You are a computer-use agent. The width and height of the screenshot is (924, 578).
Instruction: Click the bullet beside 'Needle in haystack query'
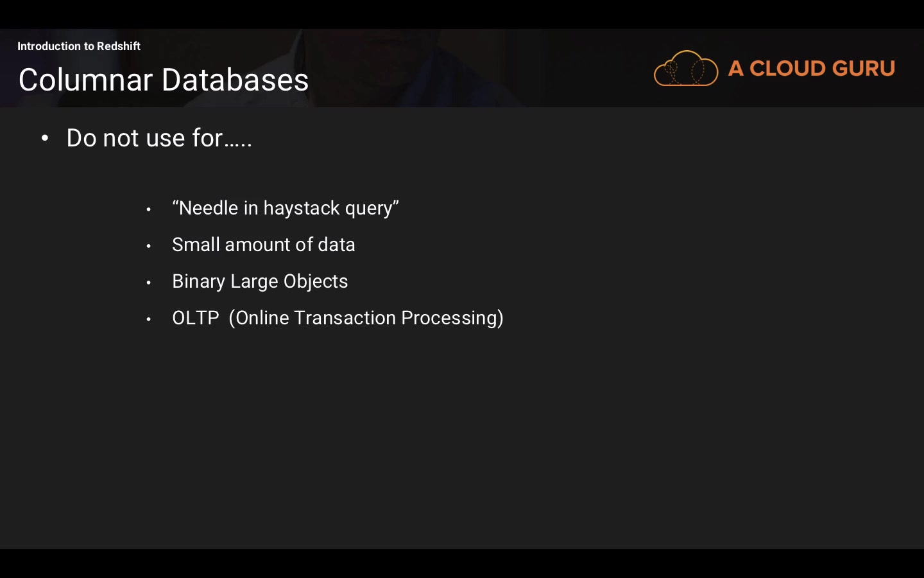(148, 209)
